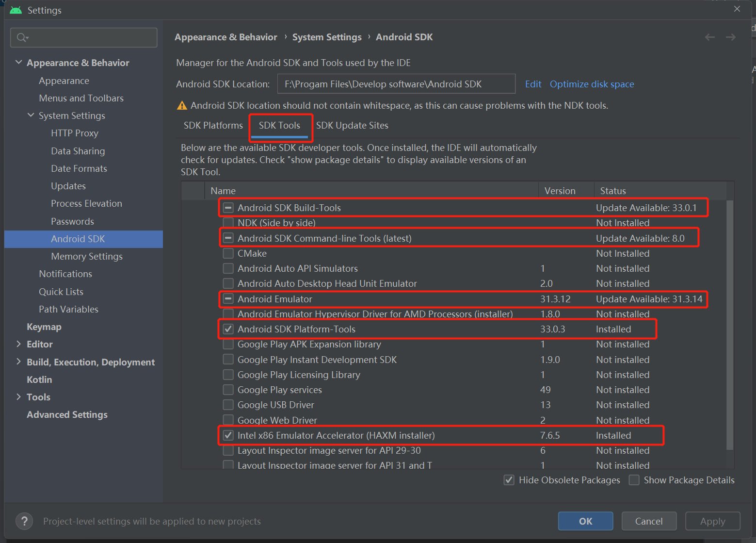The width and height of the screenshot is (756, 543).
Task: Click the help question mark icon
Action: [x=24, y=521]
